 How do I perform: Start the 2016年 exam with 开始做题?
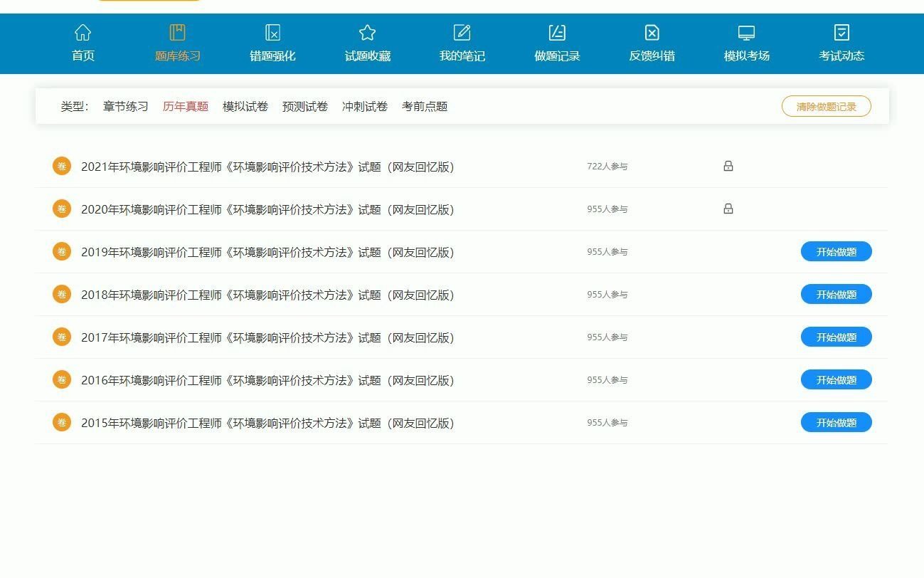click(837, 379)
